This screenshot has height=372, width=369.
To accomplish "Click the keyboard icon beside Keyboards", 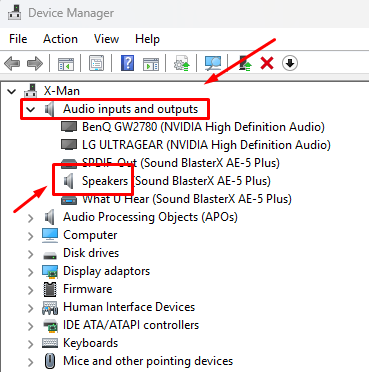I will (x=50, y=343).
